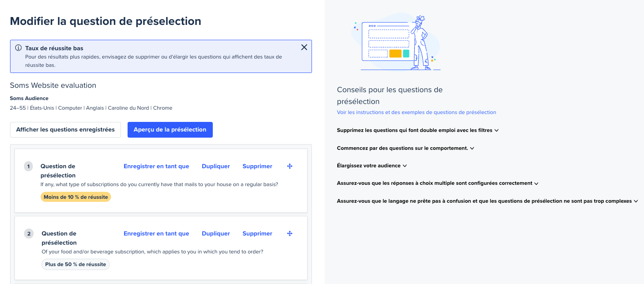644x284 pixels.
Task: Expand tip about multiple choice answers configuration
Action: (437, 184)
